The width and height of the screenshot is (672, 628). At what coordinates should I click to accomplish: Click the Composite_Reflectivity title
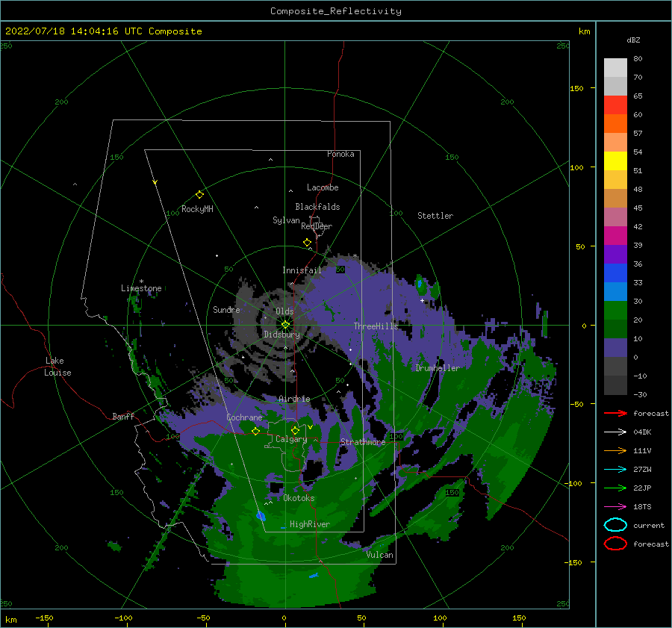click(336, 11)
